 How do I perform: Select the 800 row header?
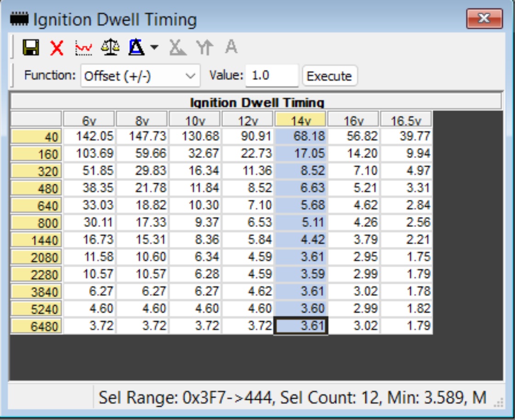[x=36, y=223]
